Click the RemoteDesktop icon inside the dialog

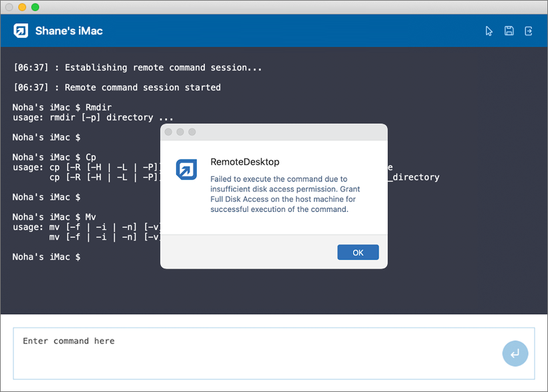click(x=186, y=169)
